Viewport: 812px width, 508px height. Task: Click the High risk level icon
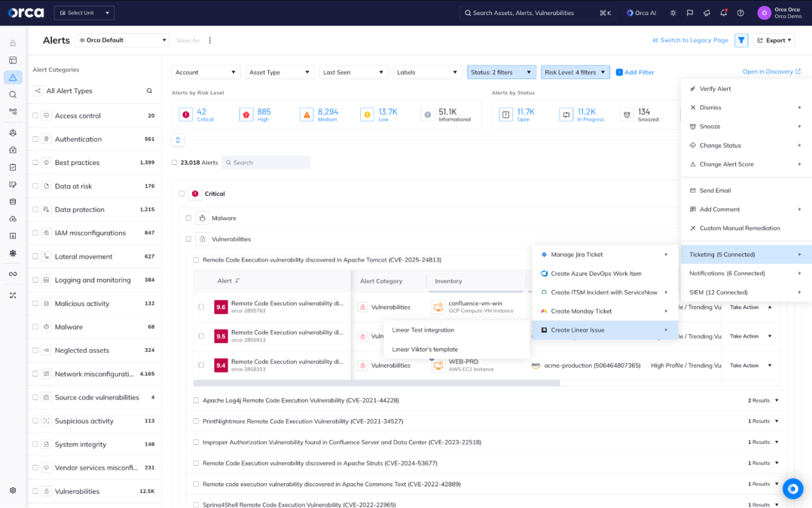coord(246,115)
